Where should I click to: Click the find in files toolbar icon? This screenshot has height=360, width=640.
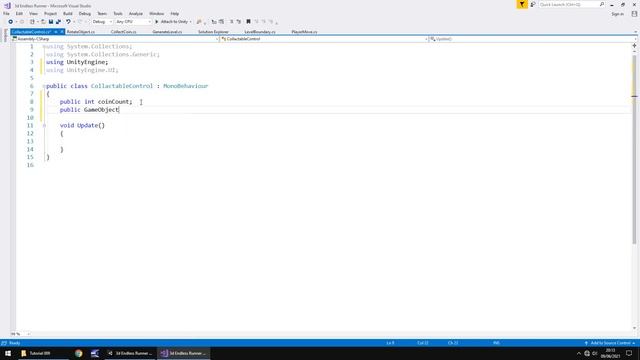[x=199, y=22]
